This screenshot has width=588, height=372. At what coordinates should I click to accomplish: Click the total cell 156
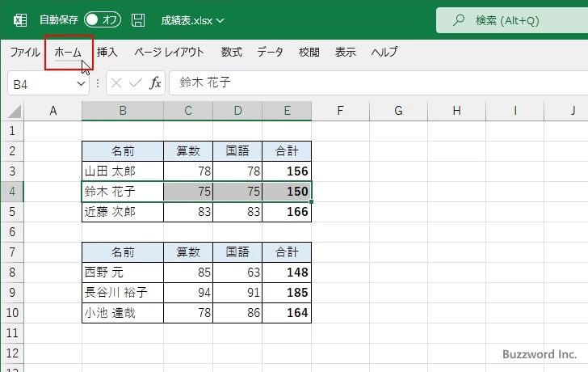[x=287, y=171]
